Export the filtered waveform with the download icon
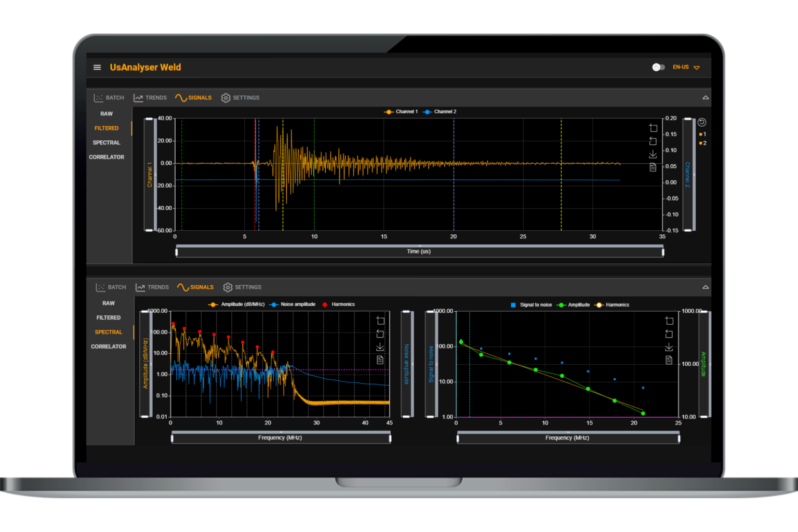The height and width of the screenshot is (532, 798). coord(652,154)
